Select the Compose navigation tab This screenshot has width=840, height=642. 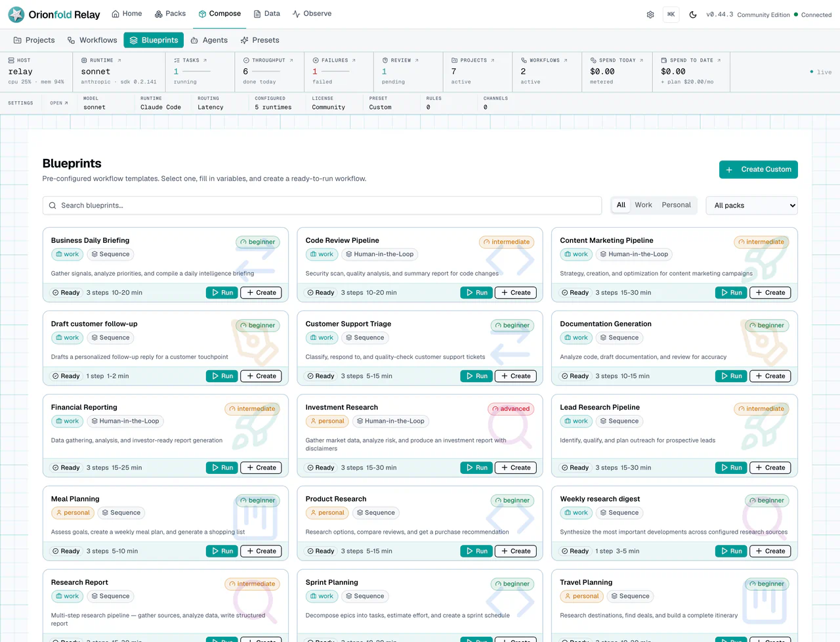coord(220,14)
